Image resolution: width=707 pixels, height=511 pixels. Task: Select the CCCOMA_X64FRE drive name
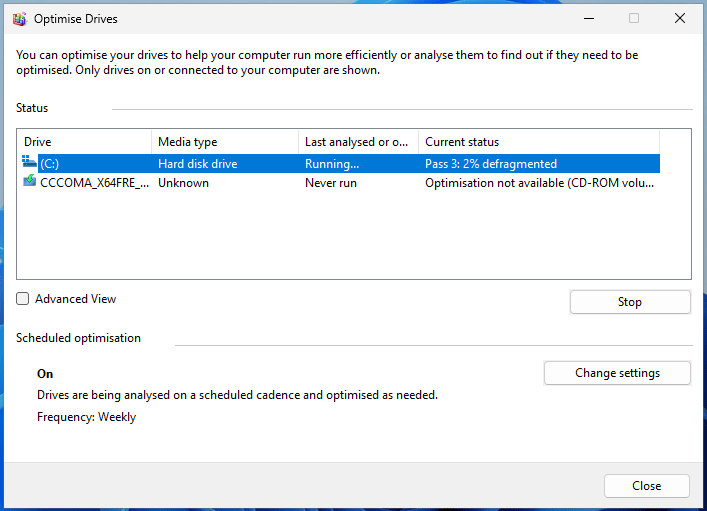coord(94,183)
